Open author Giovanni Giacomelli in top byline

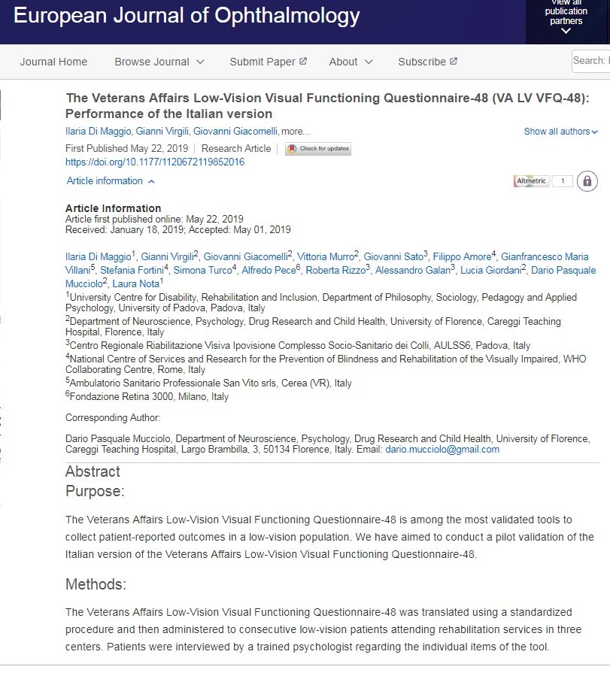(235, 132)
